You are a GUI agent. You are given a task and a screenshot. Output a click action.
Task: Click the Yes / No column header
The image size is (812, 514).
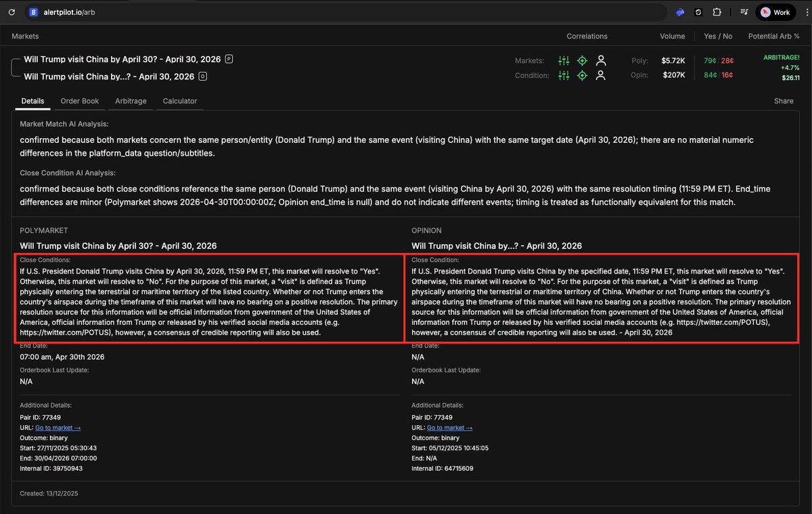pos(719,36)
